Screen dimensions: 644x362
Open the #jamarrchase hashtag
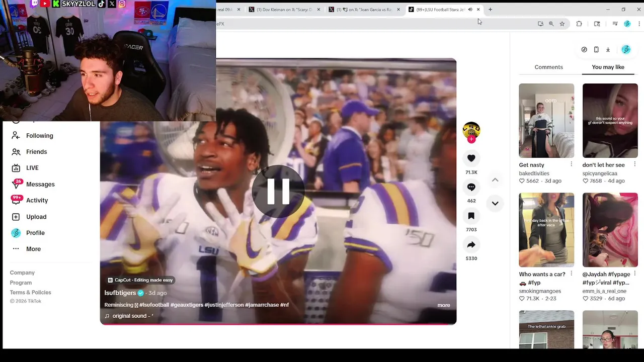click(262, 305)
